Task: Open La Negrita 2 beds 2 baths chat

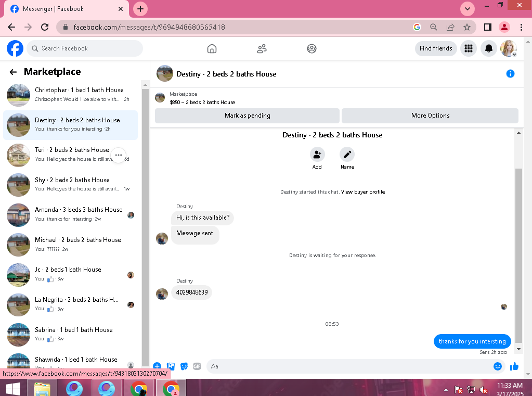Action: click(x=71, y=304)
